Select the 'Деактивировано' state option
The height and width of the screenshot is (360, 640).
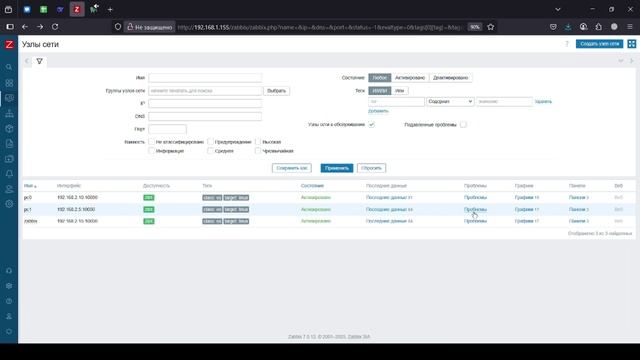coord(450,78)
